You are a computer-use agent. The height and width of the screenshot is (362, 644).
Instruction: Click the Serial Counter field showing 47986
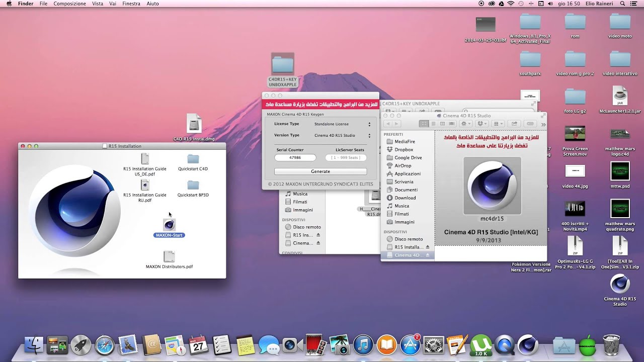(x=295, y=157)
